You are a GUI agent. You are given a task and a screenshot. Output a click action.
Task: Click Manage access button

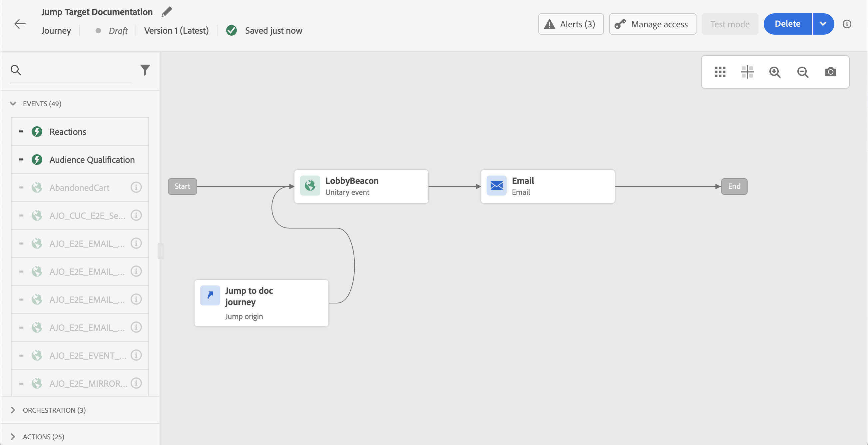pos(652,24)
